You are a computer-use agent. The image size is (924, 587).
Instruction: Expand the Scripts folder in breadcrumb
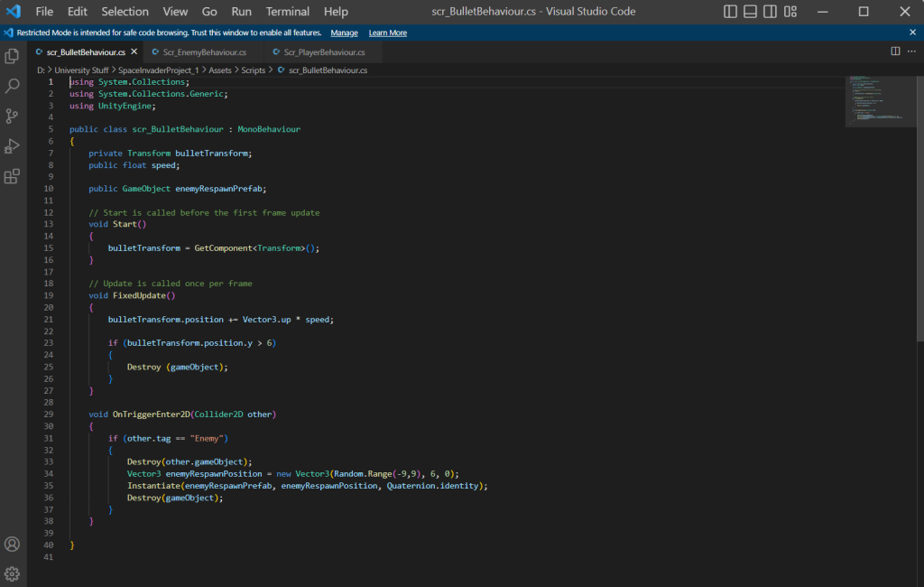[x=253, y=70]
